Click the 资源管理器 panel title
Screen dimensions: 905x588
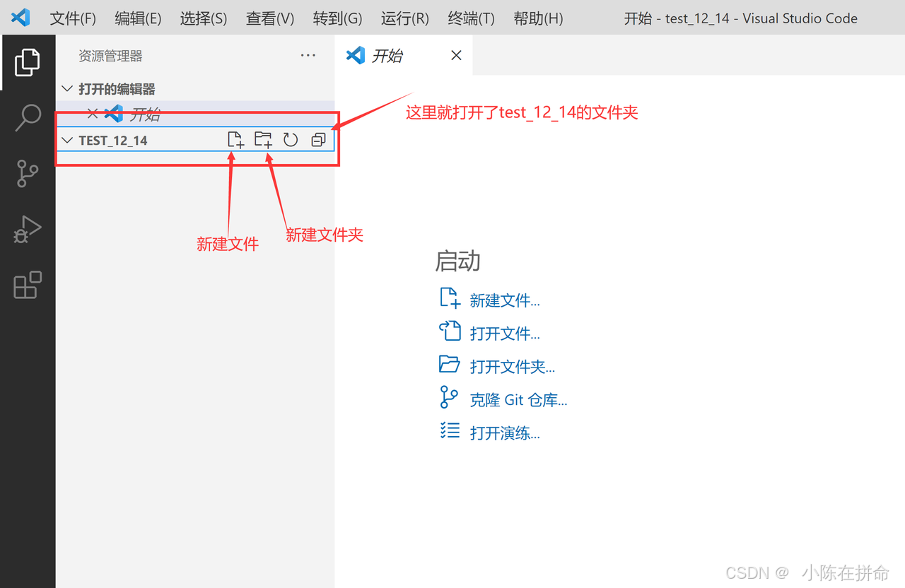pos(110,56)
